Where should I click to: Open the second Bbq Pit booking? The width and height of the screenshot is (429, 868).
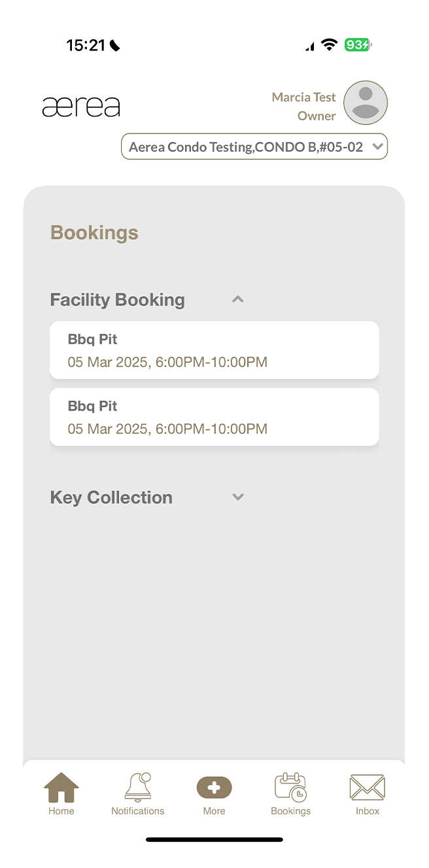click(x=214, y=416)
